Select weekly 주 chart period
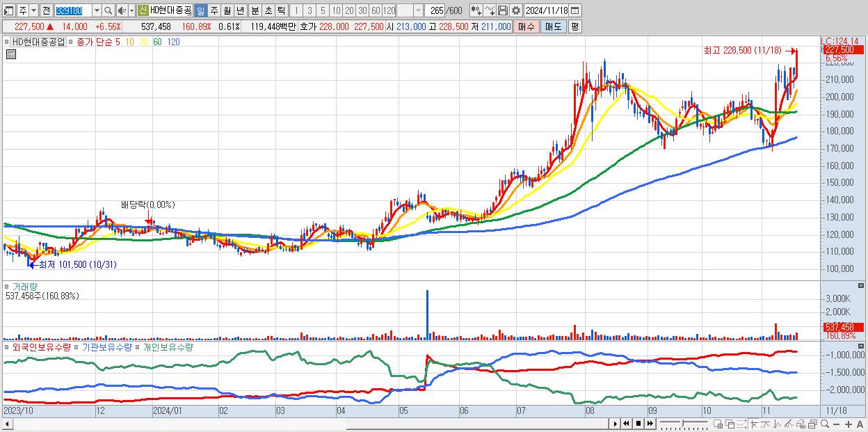 [214, 10]
